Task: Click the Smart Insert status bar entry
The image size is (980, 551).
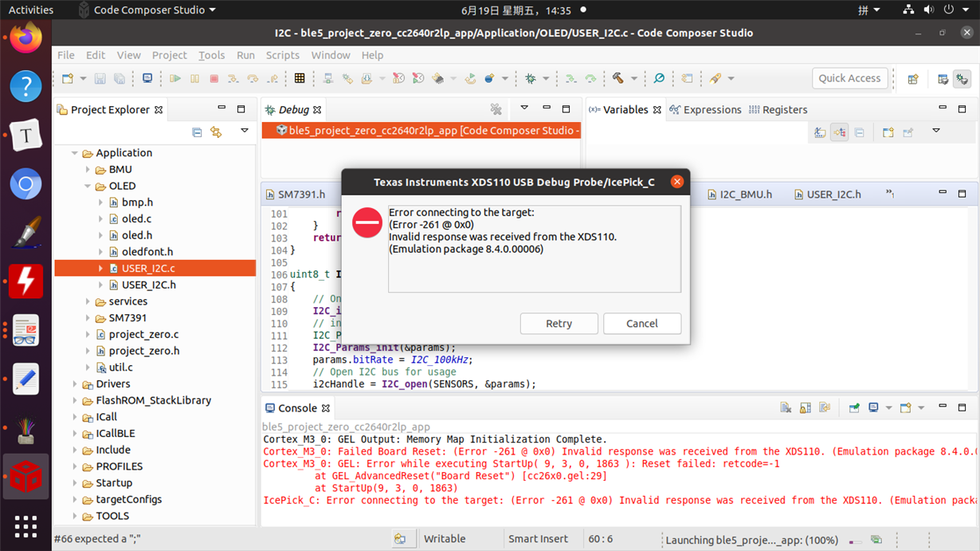Action: point(539,539)
